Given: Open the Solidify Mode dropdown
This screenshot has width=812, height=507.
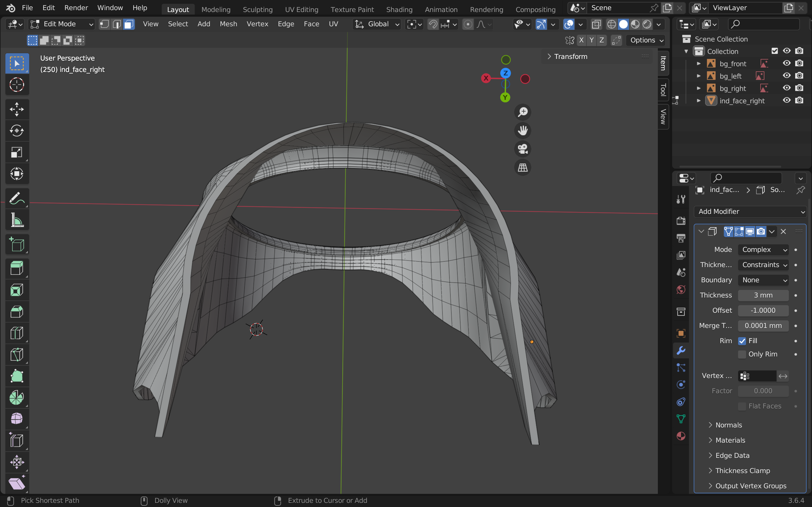Looking at the screenshot, I should pyautogui.click(x=763, y=250).
